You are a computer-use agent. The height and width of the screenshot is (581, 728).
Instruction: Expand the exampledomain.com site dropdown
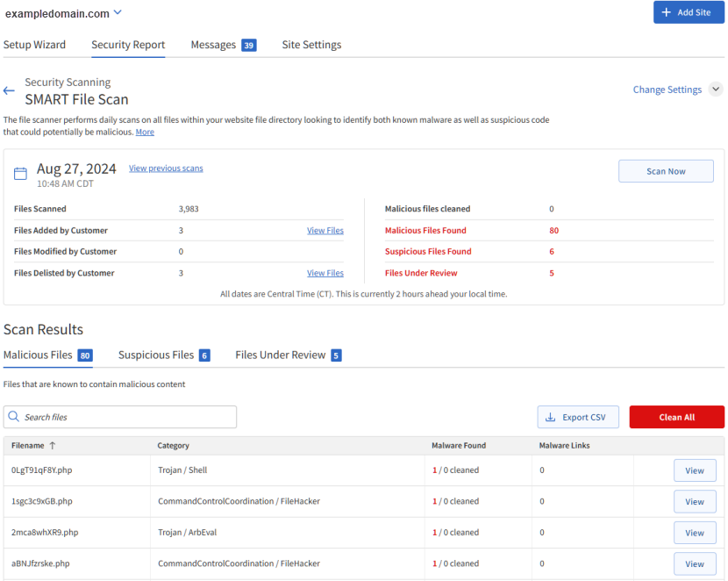point(118,13)
